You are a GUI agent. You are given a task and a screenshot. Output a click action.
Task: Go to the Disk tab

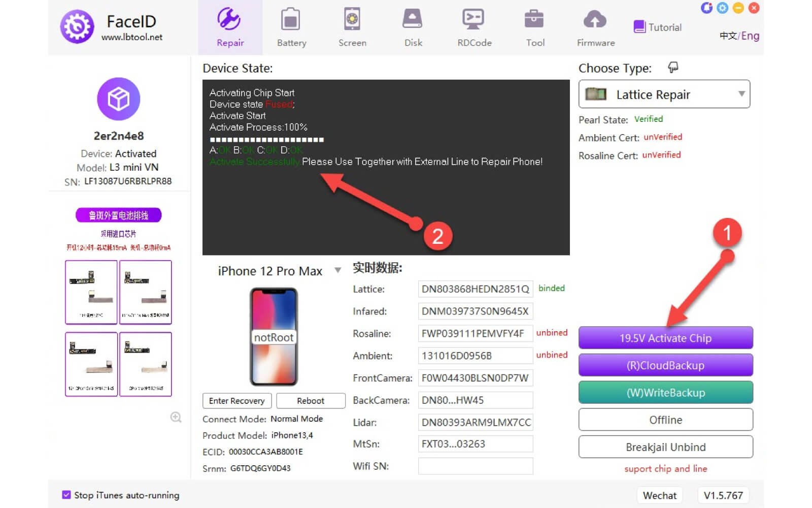(413, 27)
